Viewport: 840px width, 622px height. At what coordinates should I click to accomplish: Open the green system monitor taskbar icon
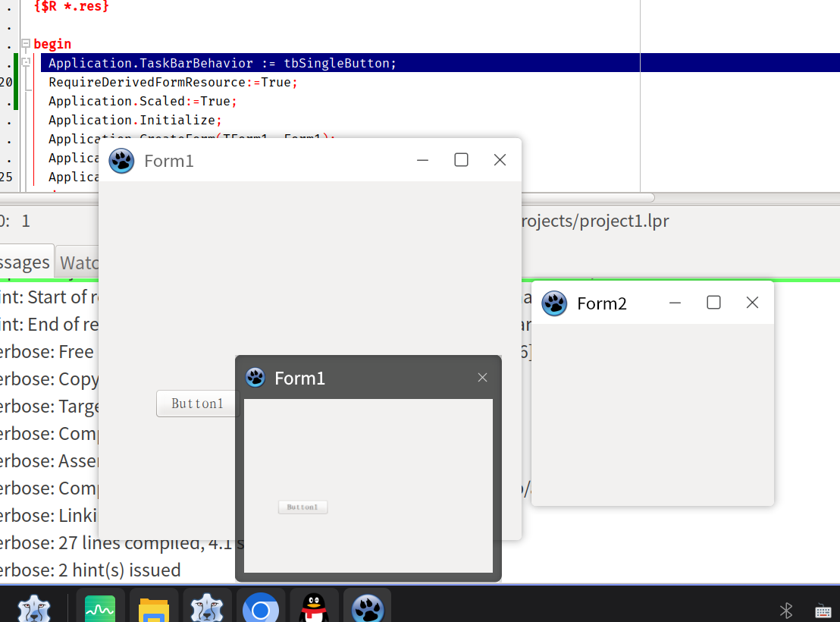click(100, 609)
